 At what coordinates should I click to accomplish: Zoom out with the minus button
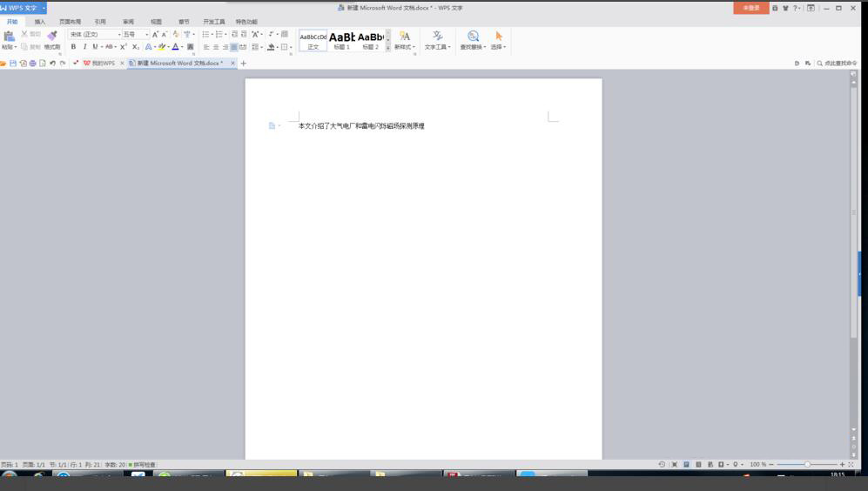click(x=771, y=464)
